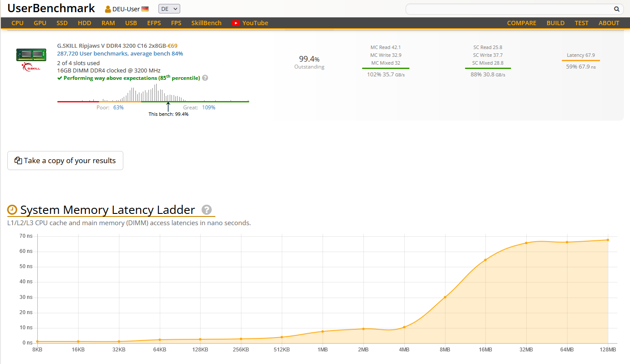Click the Poor 63% value
The width and height of the screenshot is (630, 364).
(x=119, y=108)
